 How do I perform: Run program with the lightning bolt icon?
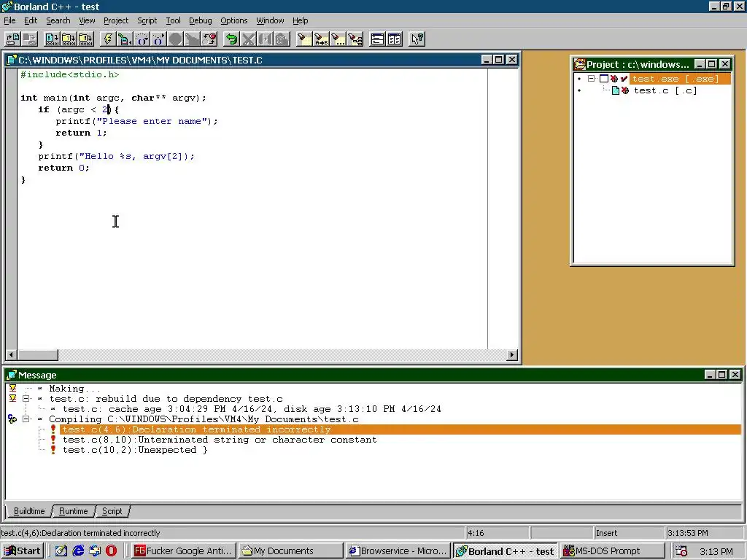click(108, 39)
